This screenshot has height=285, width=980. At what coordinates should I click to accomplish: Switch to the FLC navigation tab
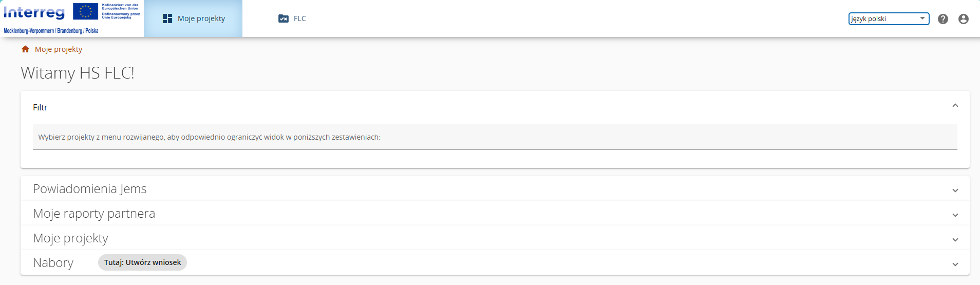[299, 18]
